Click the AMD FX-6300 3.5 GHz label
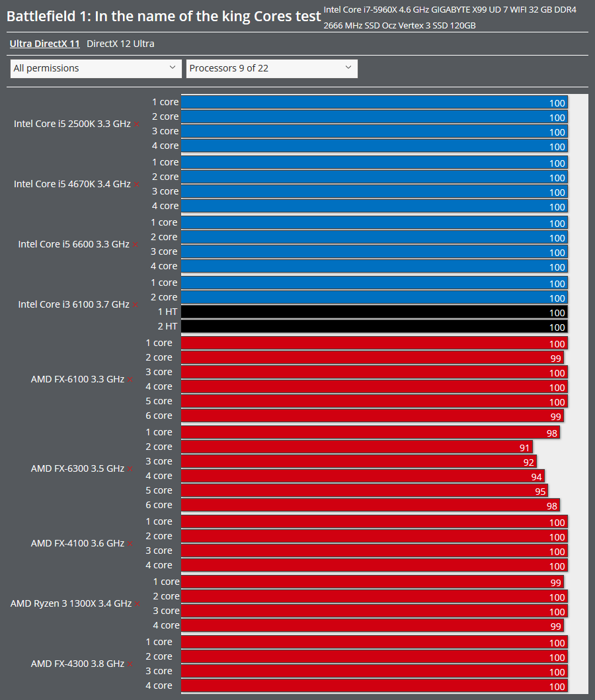 tap(77, 468)
